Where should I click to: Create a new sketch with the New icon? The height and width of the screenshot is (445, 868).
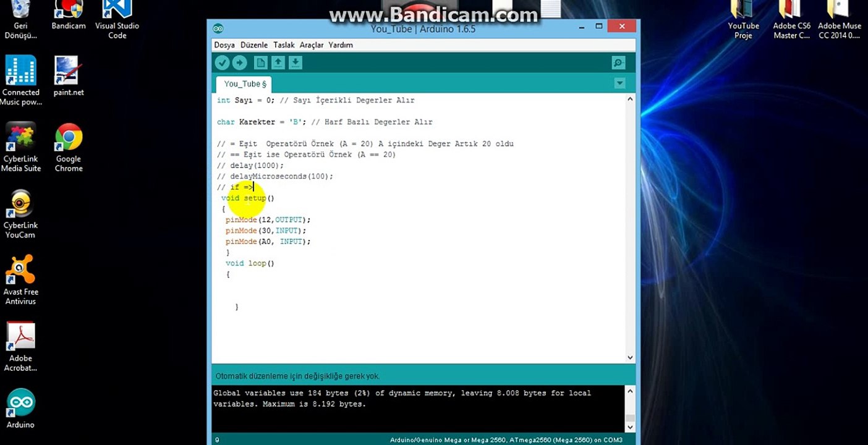[261, 62]
